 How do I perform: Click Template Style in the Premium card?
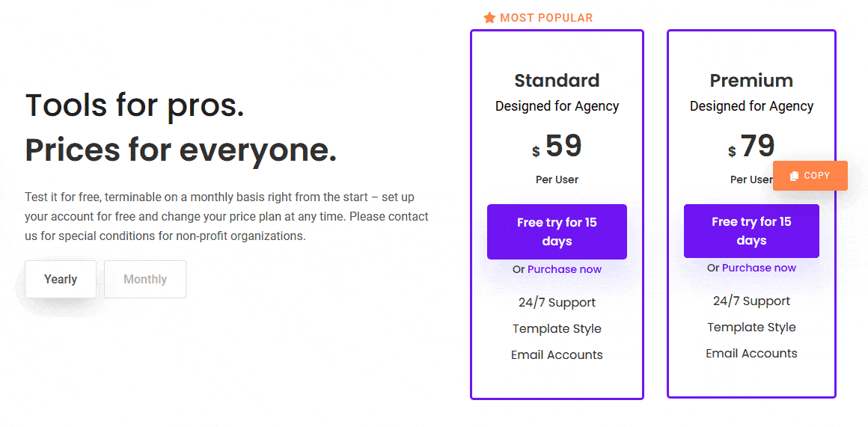[x=751, y=328]
